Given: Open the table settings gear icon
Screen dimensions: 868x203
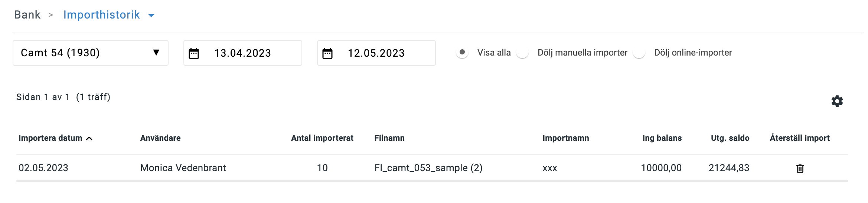Looking at the screenshot, I should (837, 101).
